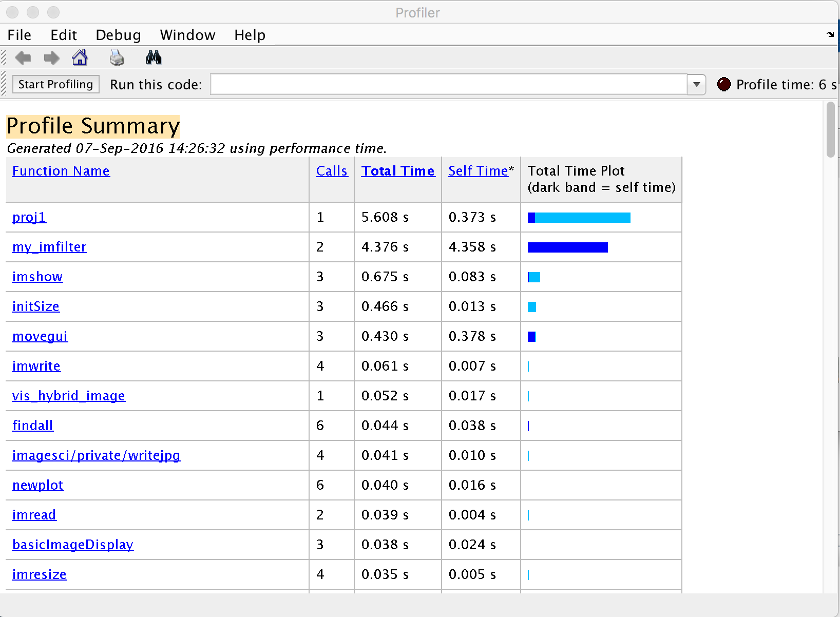
Task: Click the dock arrow at top right
Action: point(830,34)
